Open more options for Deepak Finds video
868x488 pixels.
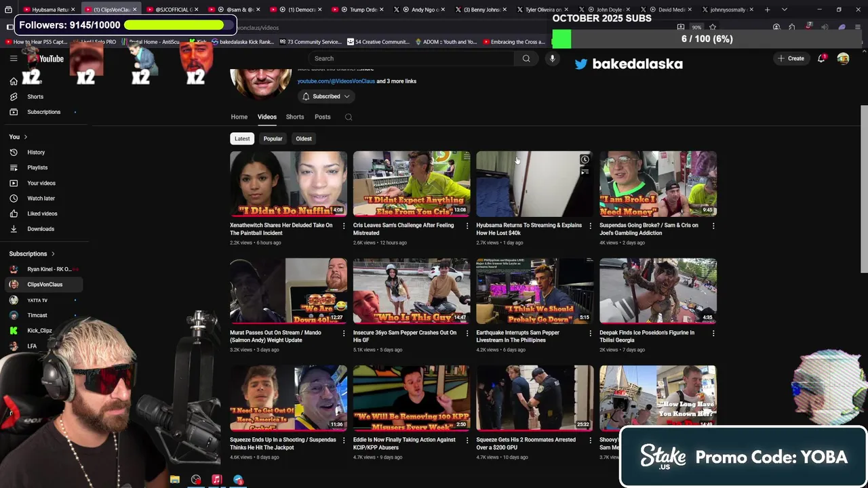pyautogui.click(x=713, y=333)
